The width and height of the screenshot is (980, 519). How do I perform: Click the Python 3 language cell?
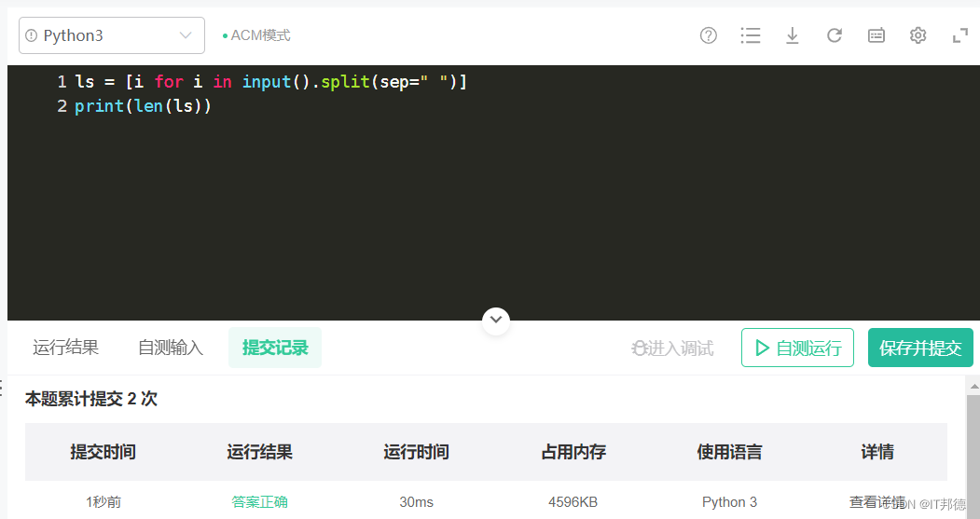click(x=729, y=502)
